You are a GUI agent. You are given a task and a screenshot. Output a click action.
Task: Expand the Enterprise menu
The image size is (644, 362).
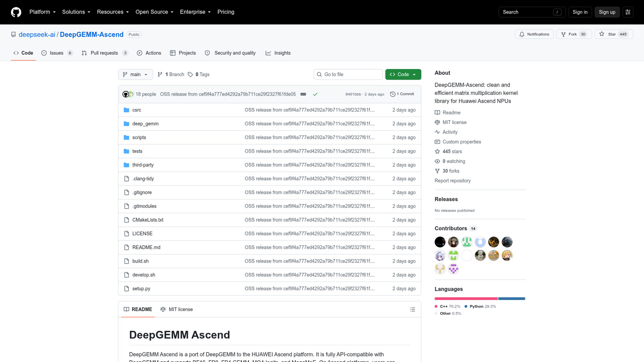click(x=195, y=12)
